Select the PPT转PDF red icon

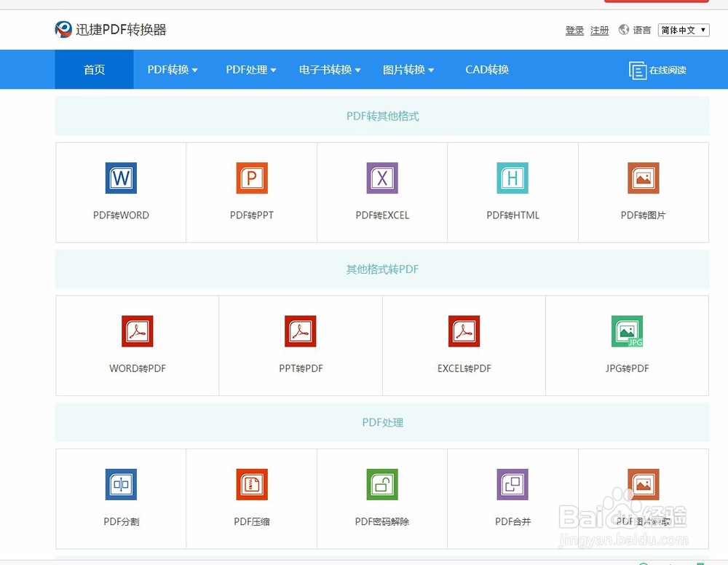point(301,331)
